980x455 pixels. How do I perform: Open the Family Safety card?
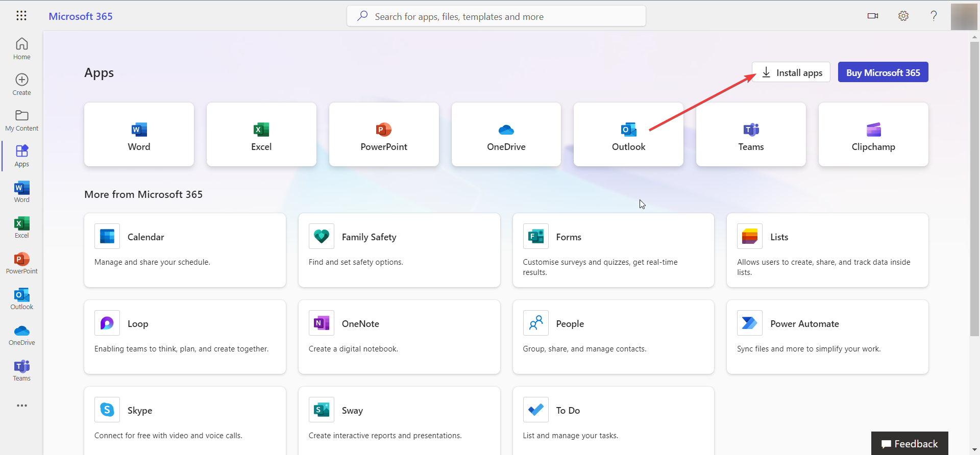tap(399, 250)
